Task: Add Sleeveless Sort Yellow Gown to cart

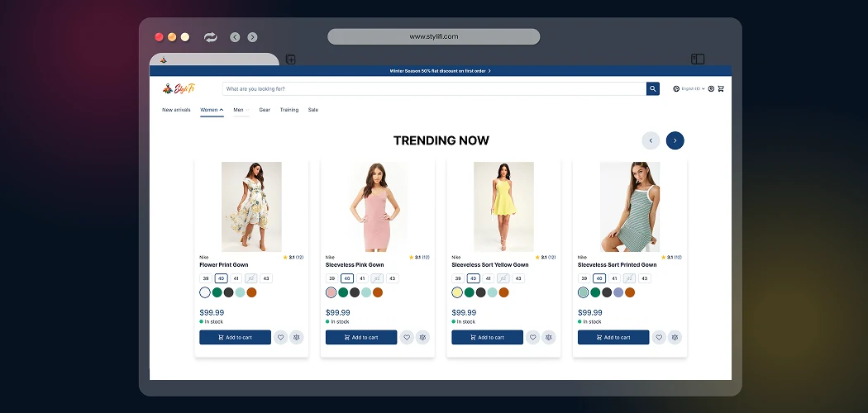Action: coord(487,337)
